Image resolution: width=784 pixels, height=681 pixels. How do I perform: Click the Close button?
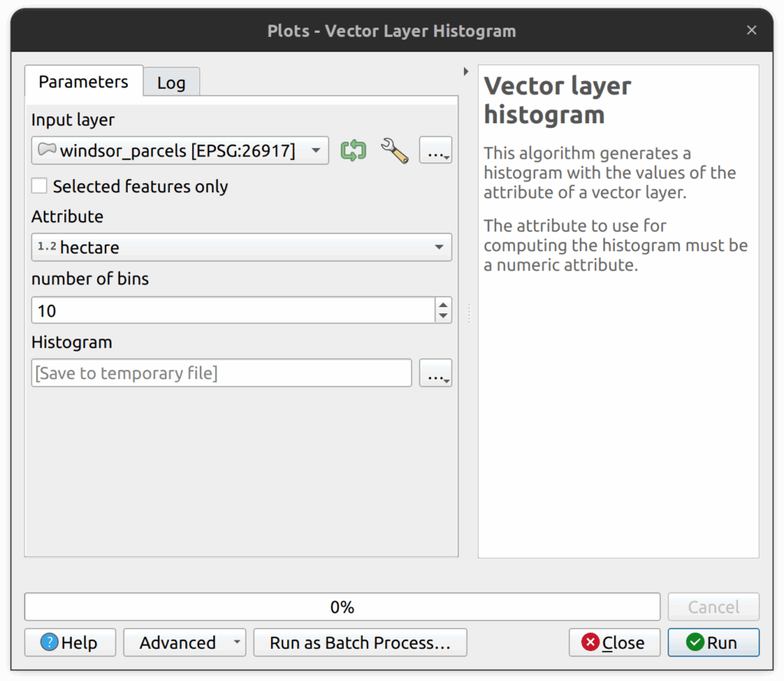coord(613,643)
